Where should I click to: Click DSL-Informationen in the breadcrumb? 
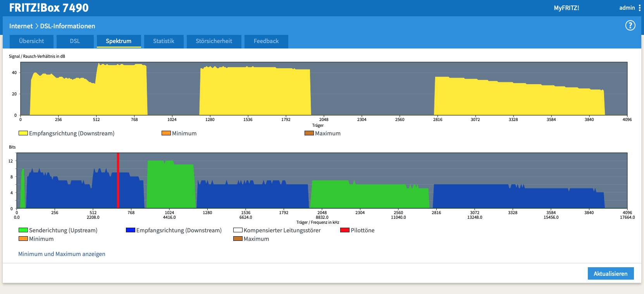[68, 26]
